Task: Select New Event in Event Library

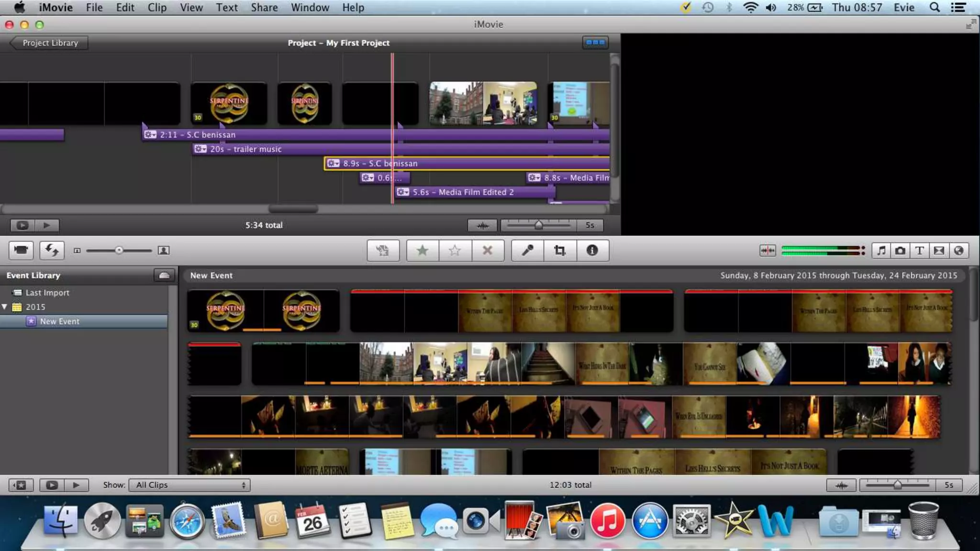Action: point(60,321)
